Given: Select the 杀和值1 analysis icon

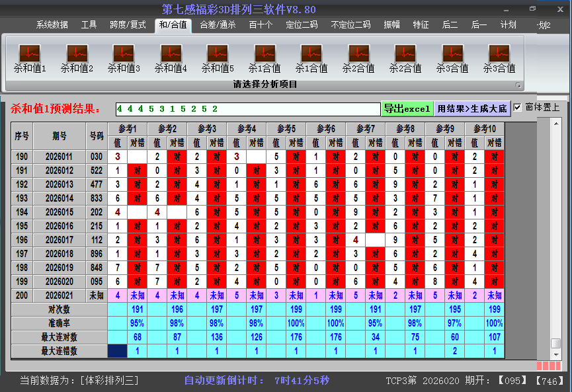Looking at the screenshot, I should [x=29, y=56].
